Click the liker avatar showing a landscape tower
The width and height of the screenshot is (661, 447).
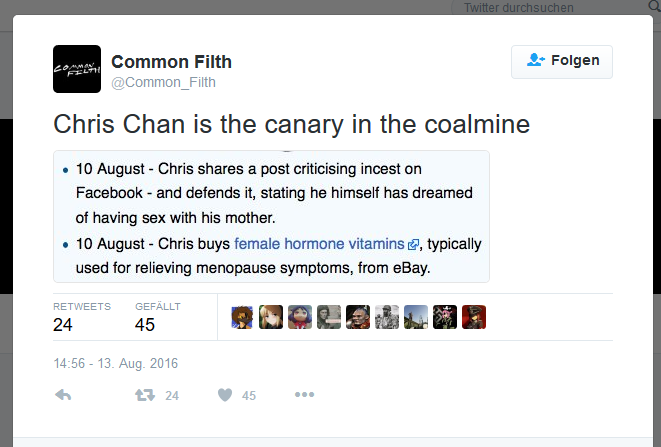click(416, 317)
